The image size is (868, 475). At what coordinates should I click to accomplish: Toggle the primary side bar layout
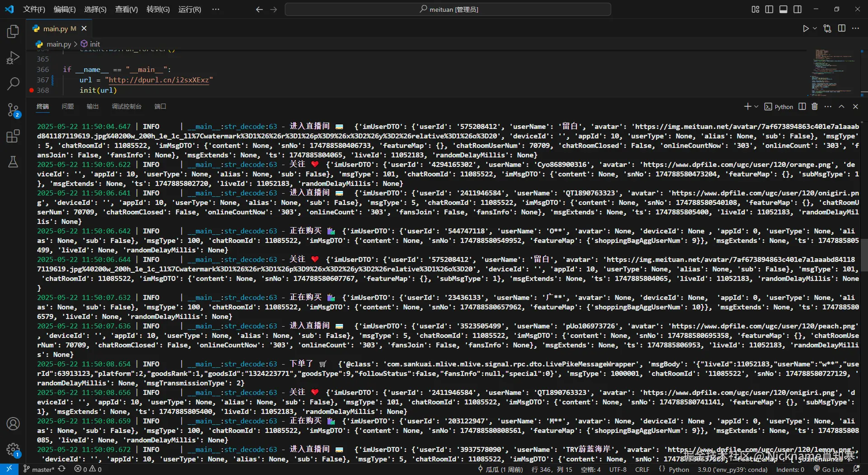769,9
